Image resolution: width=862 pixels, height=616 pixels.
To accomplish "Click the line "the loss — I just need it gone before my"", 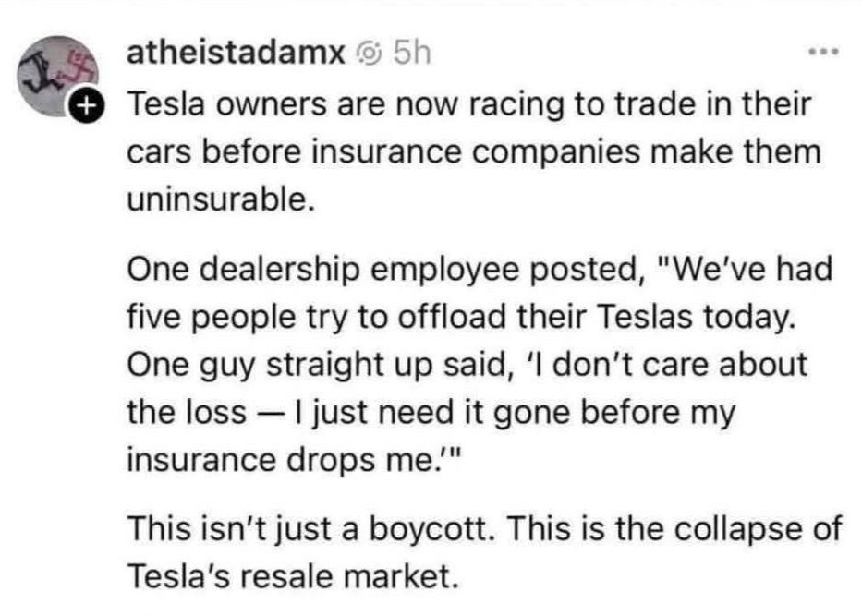I will [x=431, y=412].
